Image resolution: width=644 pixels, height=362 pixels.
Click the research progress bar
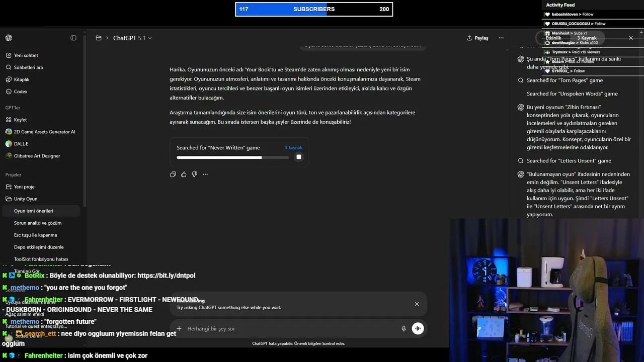pyautogui.click(x=232, y=157)
